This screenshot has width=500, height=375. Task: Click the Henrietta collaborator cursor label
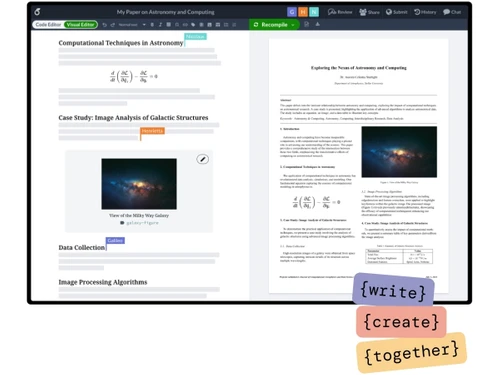[x=152, y=131]
